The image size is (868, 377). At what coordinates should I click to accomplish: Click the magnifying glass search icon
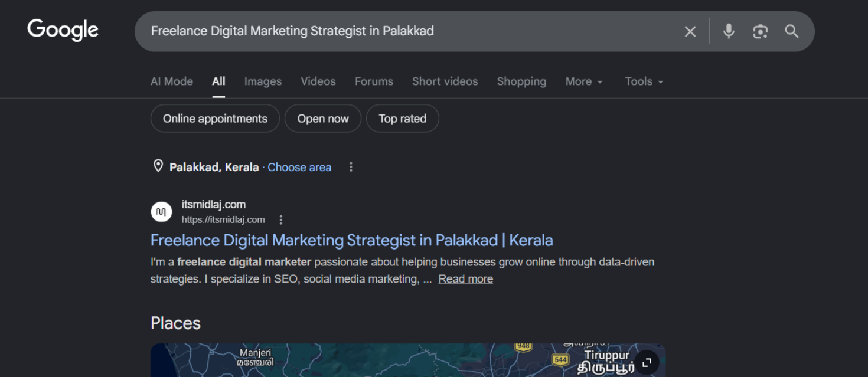[x=791, y=31]
